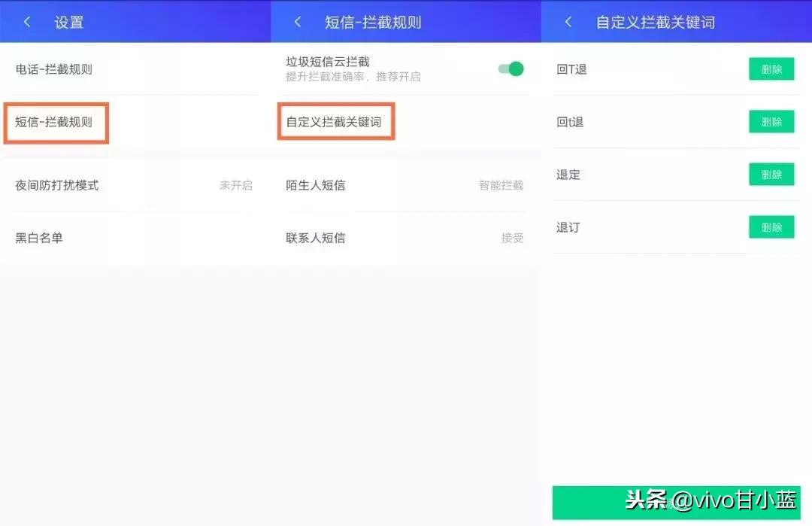812x526 pixels.
Task: Tap 未开启 beside 夜间防打扰模式
Action: tap(237, 185)
